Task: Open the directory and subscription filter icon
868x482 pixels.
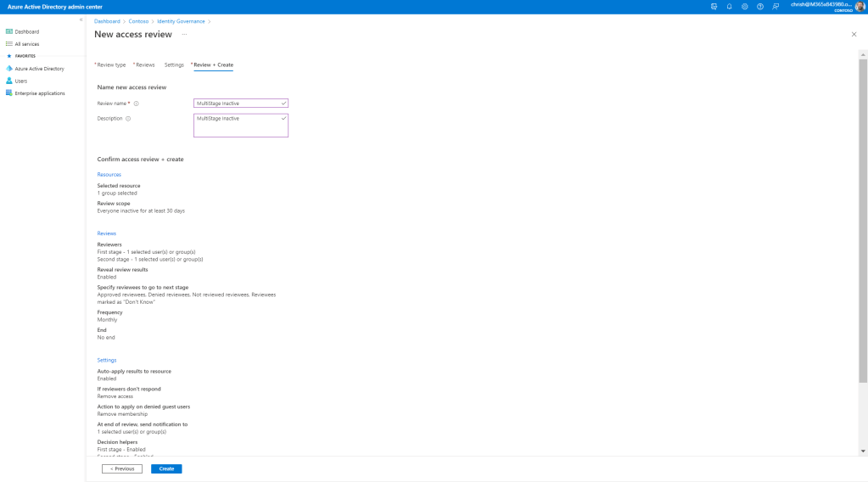Action: [714, 6]
